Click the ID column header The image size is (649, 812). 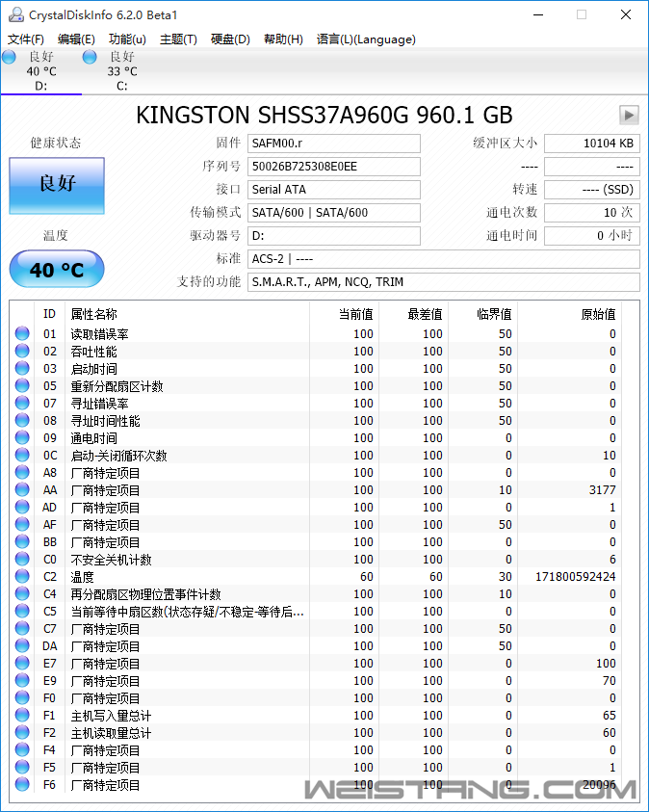point(50,314)
